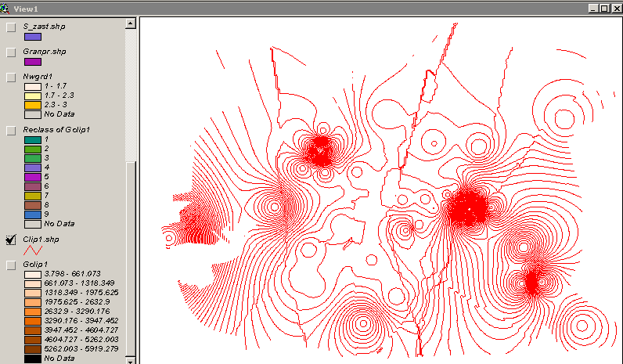Click the 3947.452 - 4604.727 legend label
The width and height of the screenshot is (623, 364).
[81, 330]
